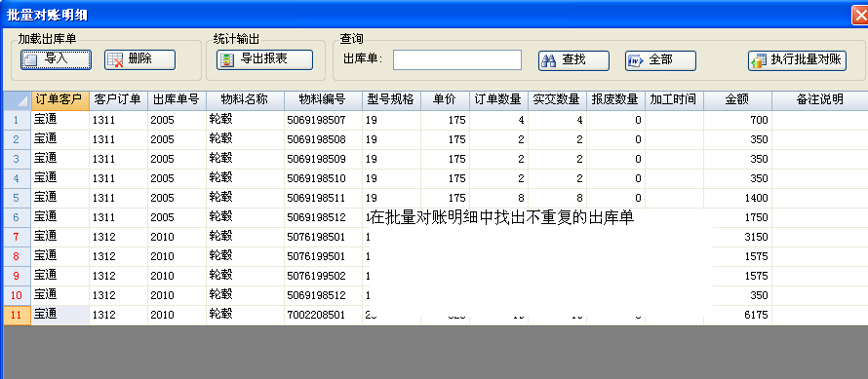
Task: Select row header number 7
Action: click(x=18, y=237)
